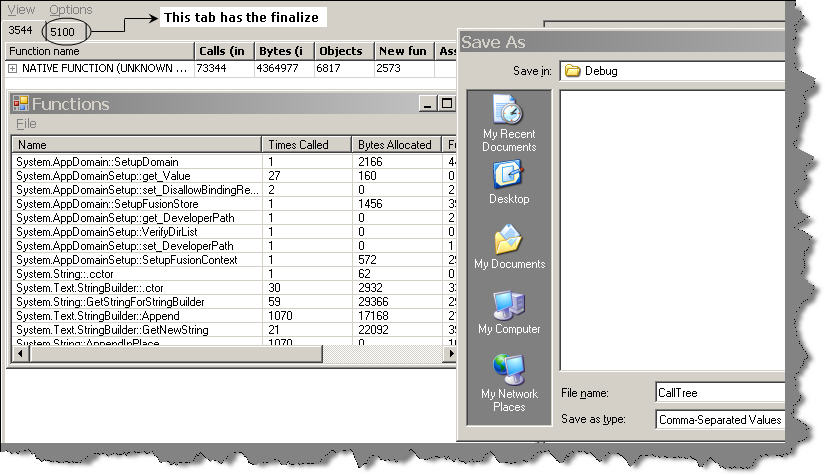Click the Functions window title icon
Screen dimensions: 825x475
21,104
